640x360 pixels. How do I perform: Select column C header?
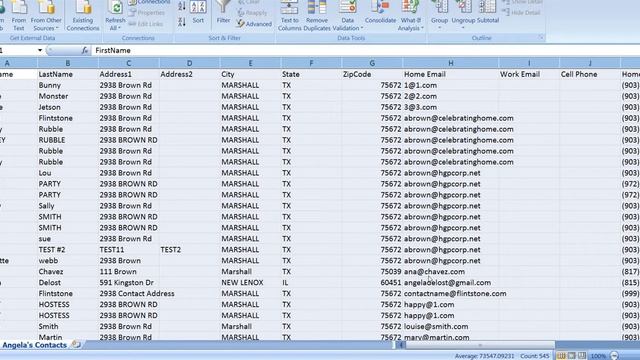pos(129,63)
